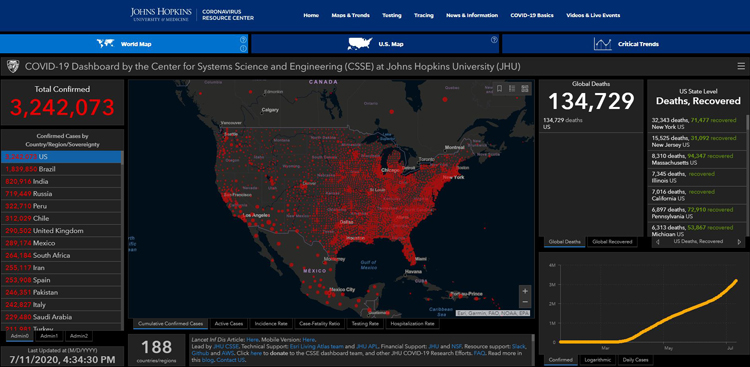Screen dimensions: 750x367
Task: Open the dashboard hamburger menu
Action: tap(741, 66)
